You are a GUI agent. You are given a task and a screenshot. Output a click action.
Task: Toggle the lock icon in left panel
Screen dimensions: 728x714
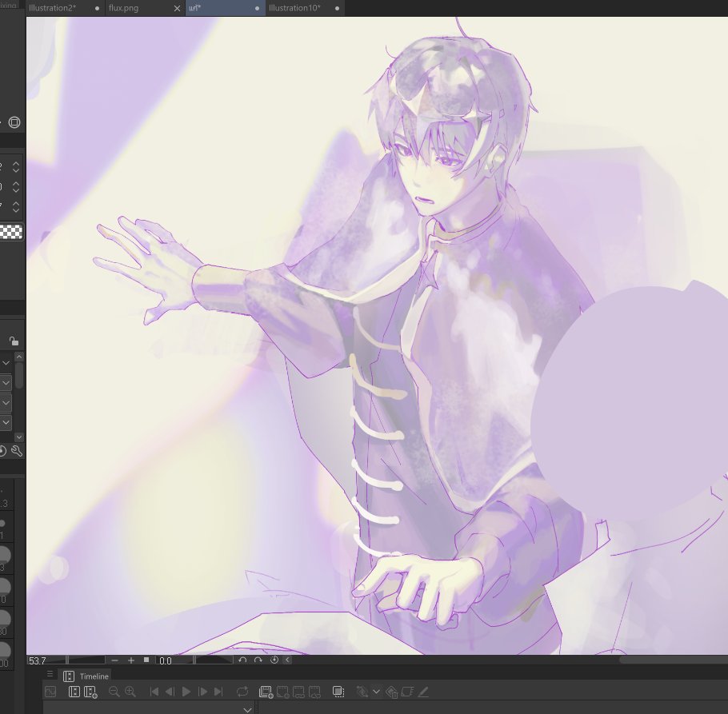14,341
